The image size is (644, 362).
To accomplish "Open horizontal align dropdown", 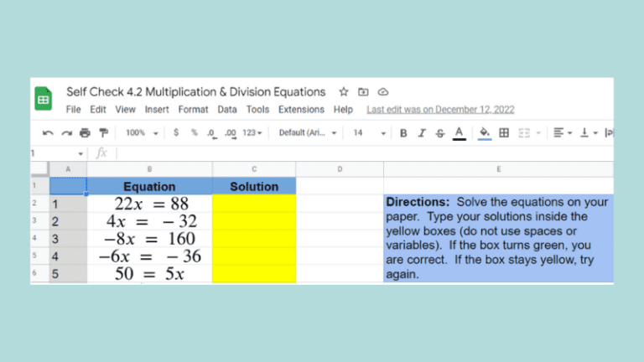I will pyautogui.click(x=563, y=133).
